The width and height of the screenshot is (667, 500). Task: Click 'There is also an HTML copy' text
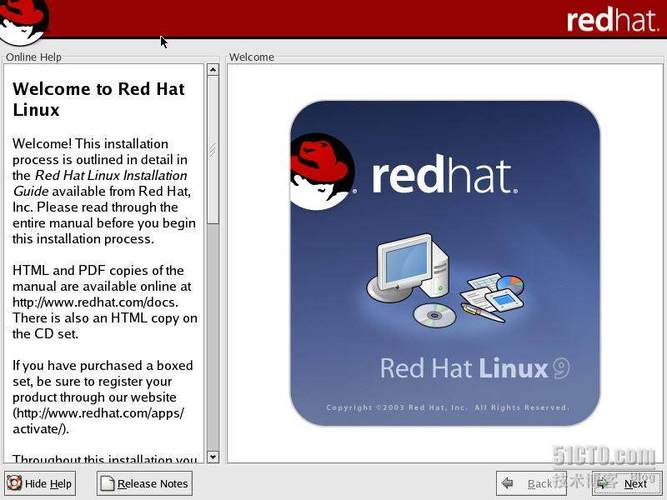[x=94, y=318]
